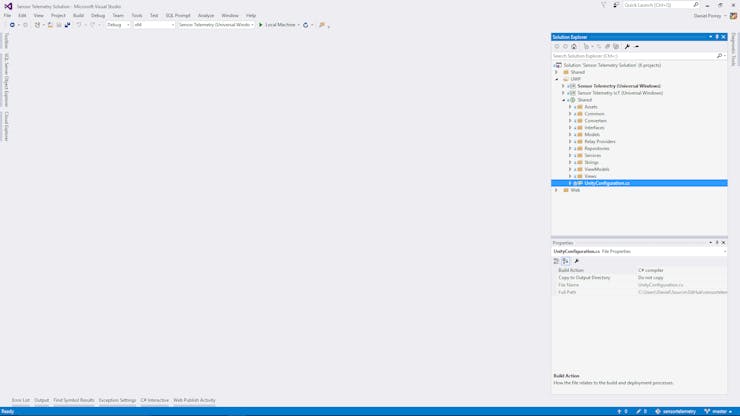This screenshot has height=416, width=740.
Task: Click Solution Explorer Forward arrow icon
Action: (x=565, y=47)
